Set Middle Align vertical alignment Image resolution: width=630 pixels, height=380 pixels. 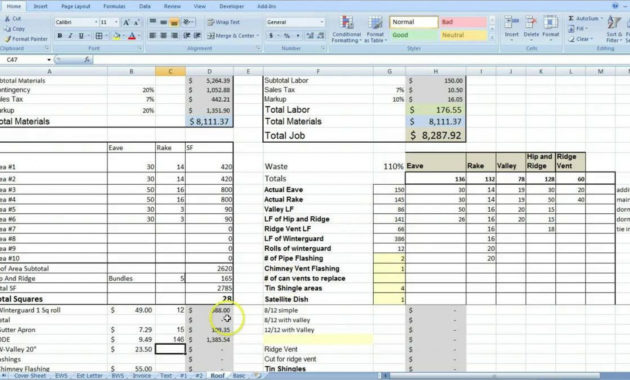[x=163, y=22]
